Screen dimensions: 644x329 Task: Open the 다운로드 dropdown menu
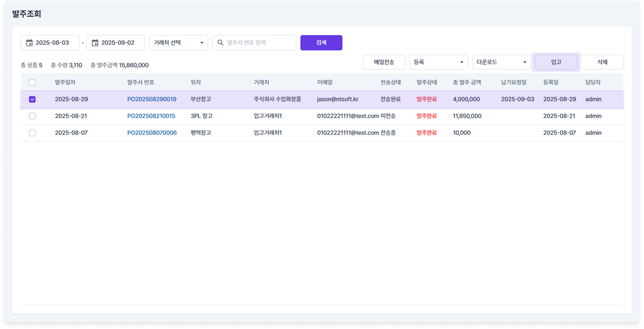coord(501,62)
